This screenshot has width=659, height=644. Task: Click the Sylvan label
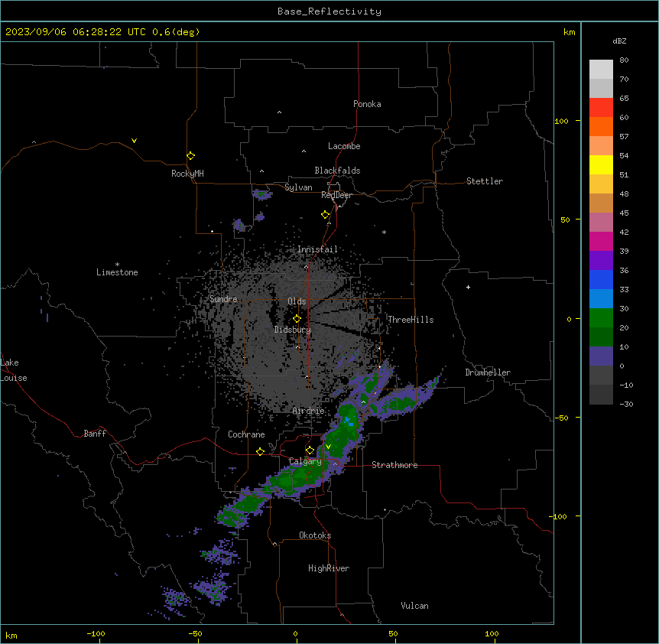click(298, 187)
